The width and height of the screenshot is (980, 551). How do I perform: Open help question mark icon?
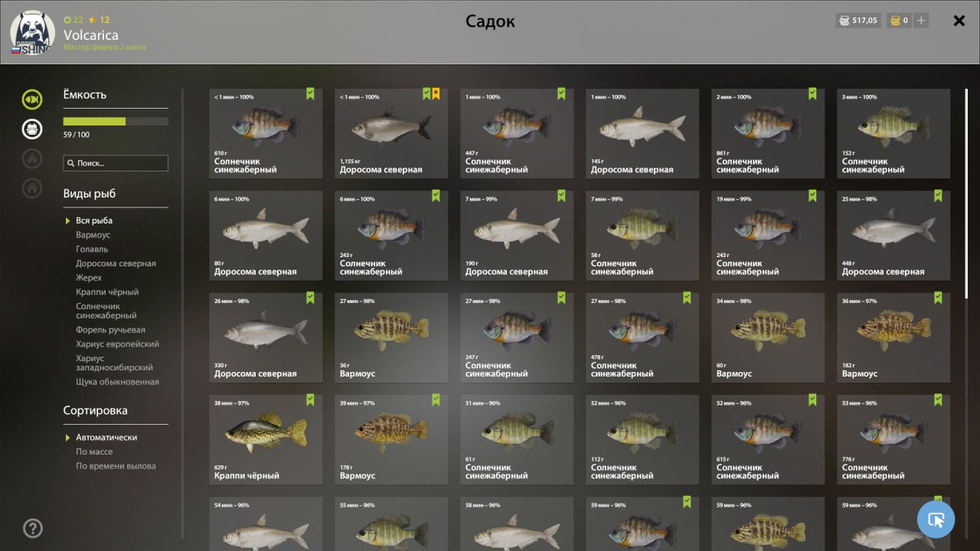[x=33, y=528]
